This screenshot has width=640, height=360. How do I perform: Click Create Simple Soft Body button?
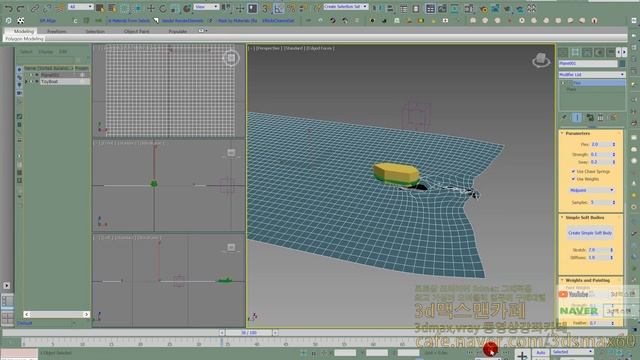point(590,233)
